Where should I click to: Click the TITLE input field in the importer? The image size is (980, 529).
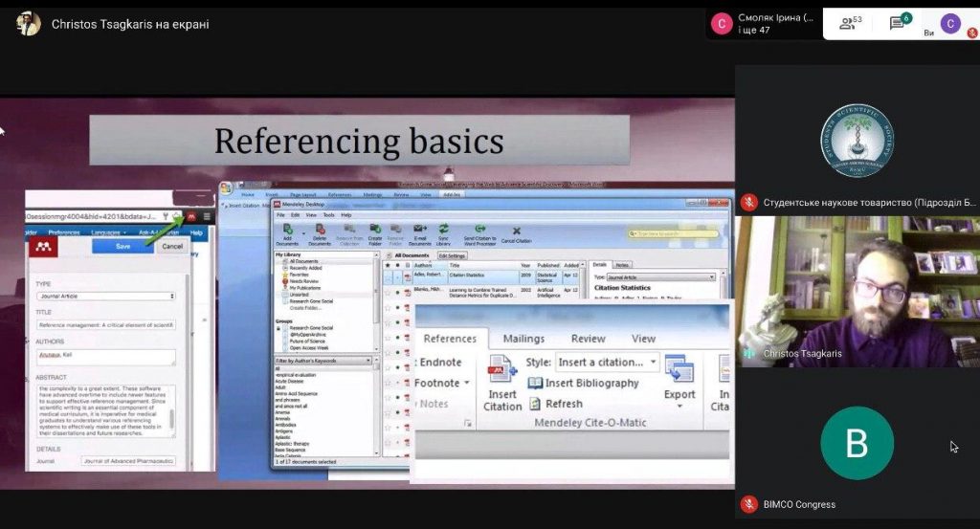(105, 325)
